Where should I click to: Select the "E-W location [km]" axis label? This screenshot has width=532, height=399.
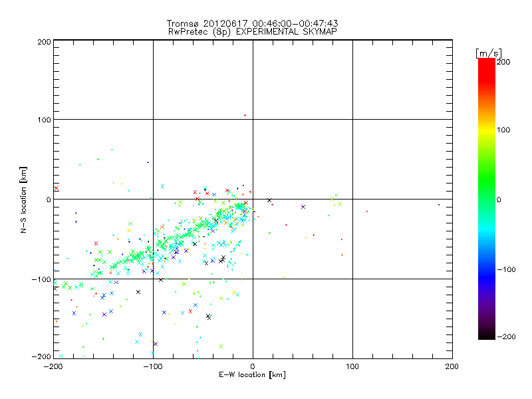pos(253,374)
